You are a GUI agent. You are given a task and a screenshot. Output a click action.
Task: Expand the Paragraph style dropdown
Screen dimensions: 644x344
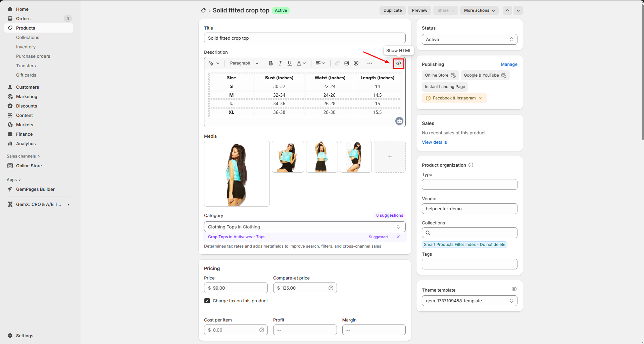pos(244,63)
